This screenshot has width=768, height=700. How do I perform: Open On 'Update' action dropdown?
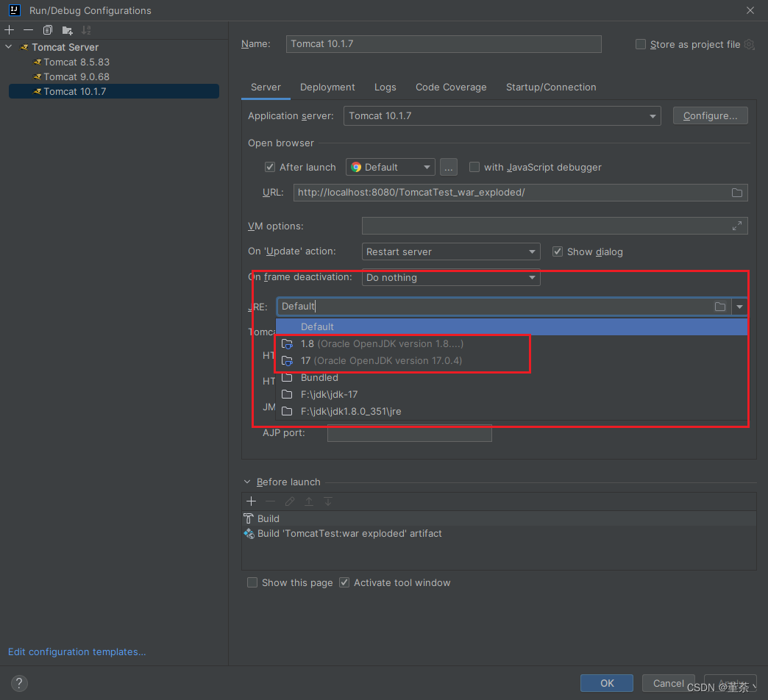point(451,251)
